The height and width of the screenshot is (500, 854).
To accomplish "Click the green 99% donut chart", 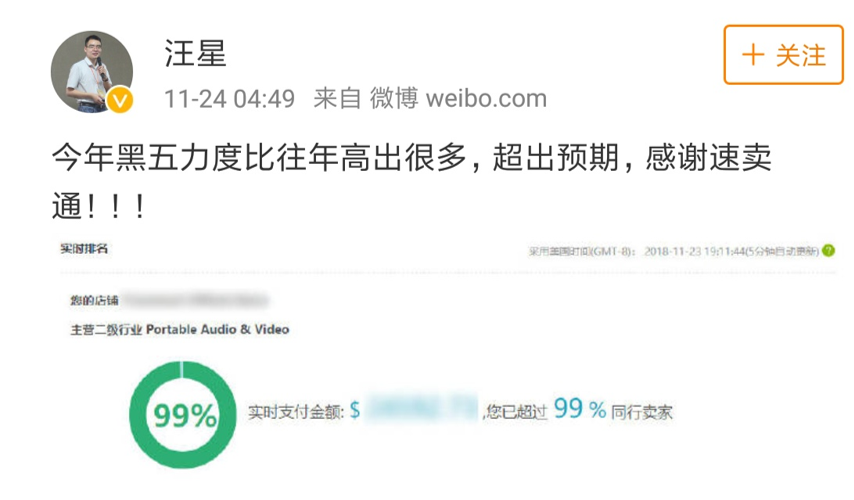I will [183, 415].
